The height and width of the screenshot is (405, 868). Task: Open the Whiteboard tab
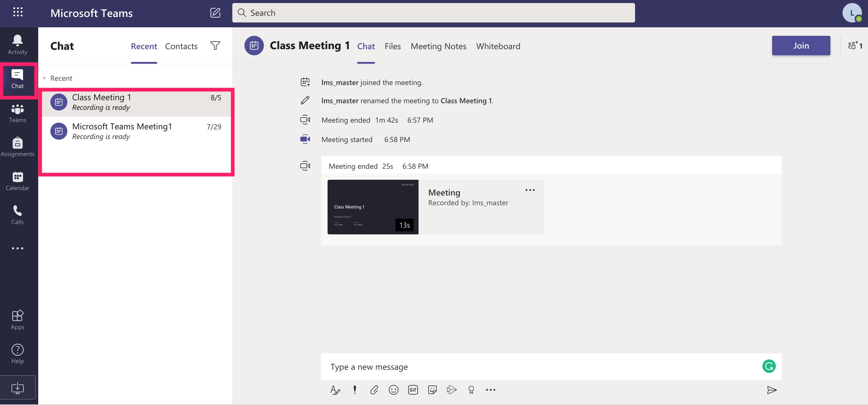[498, 46]
